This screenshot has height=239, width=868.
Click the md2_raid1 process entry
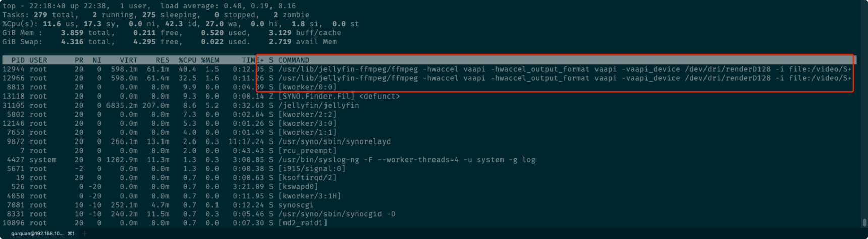303,223
